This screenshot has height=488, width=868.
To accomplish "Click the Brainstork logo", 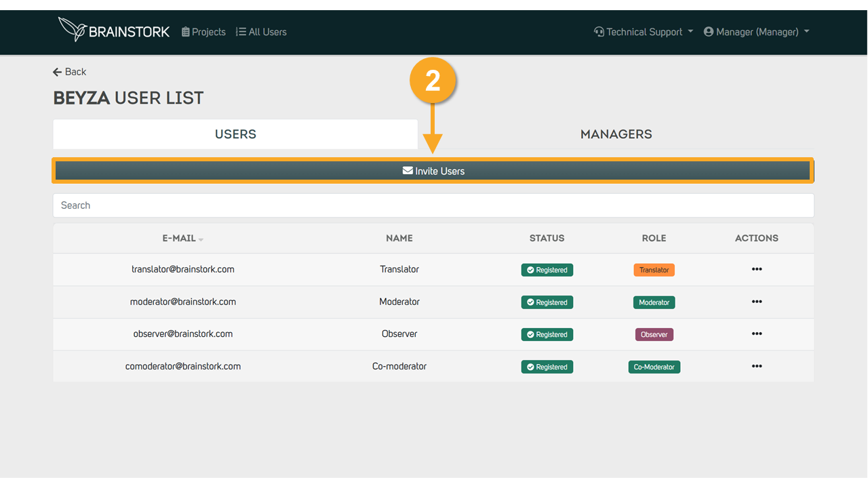I will point(114,30).
